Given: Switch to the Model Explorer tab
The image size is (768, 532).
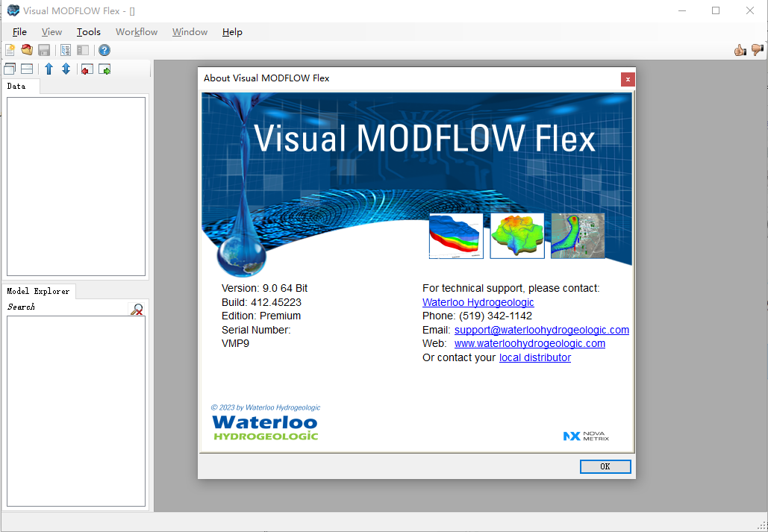Looking at the screenshot, I should [x=39, y=291].
